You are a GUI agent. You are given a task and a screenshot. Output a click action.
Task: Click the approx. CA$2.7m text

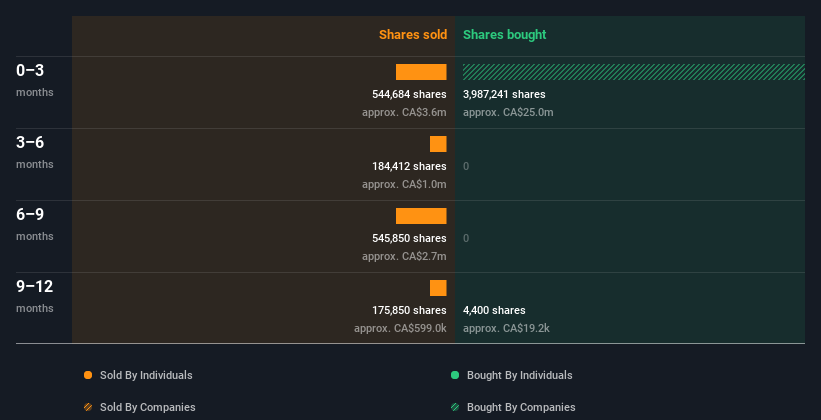404,257
